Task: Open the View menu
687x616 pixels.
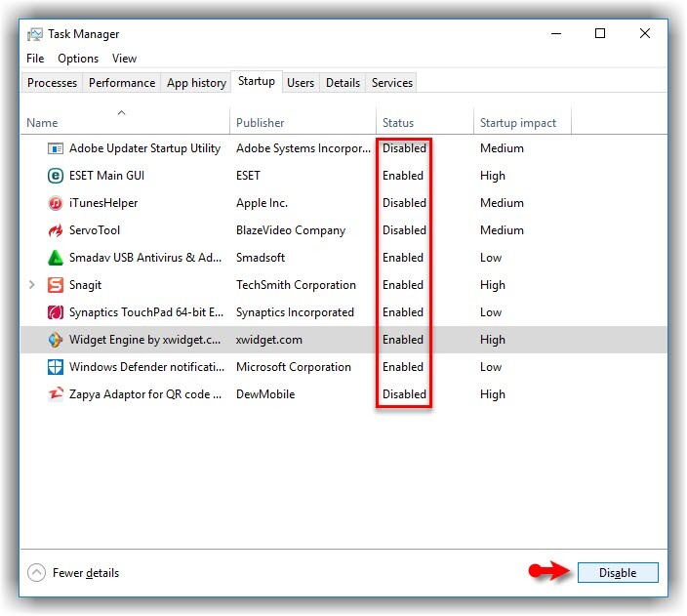Action: coord(124,59)
